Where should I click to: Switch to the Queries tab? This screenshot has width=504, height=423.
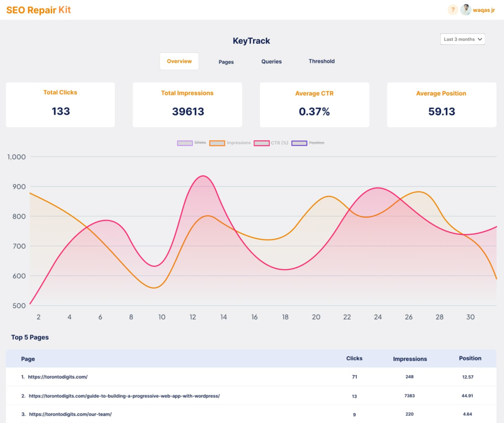pyautogui.click(x=271, y=62)
